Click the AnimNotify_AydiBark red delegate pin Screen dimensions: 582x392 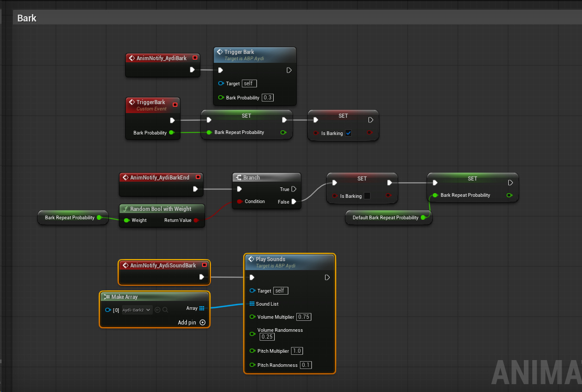tap(195, 58)
